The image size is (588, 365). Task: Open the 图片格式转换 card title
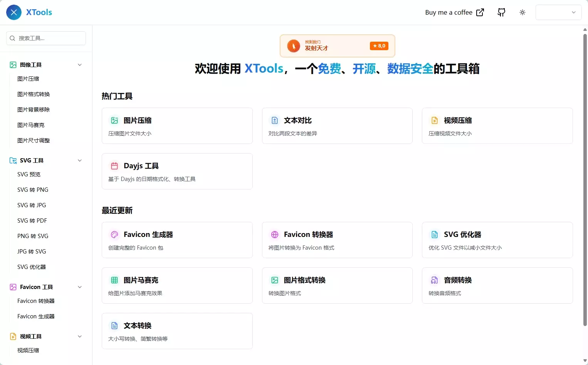(305, 280)
